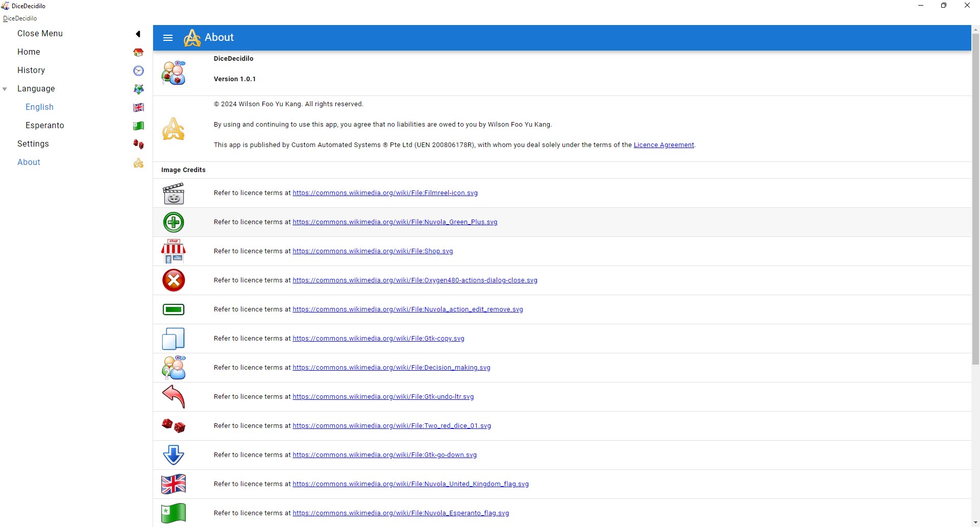Viewport: 980px width, 527px height.
Task: Click the History clock icon in the sidebar
Action: click(138, 70)
